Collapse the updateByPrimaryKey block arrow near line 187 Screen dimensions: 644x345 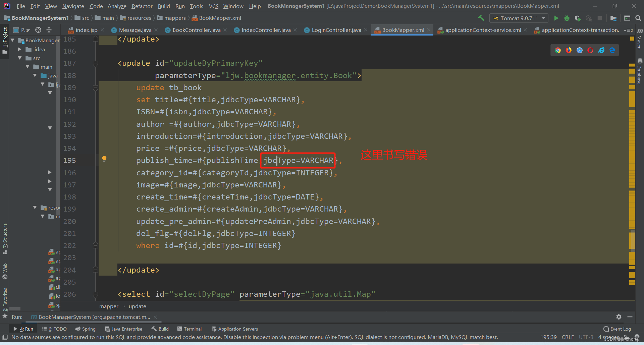click(95, 64)
